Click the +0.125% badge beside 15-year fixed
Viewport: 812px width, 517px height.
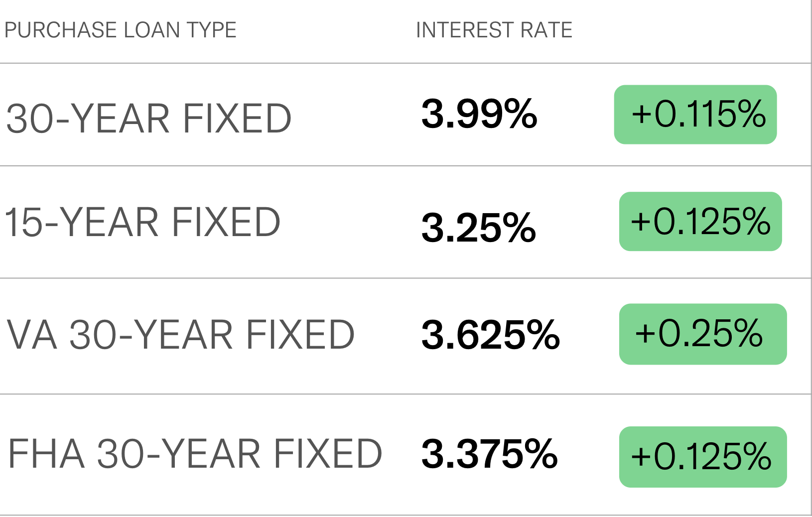pyautogui.click(x=700, y=221)
